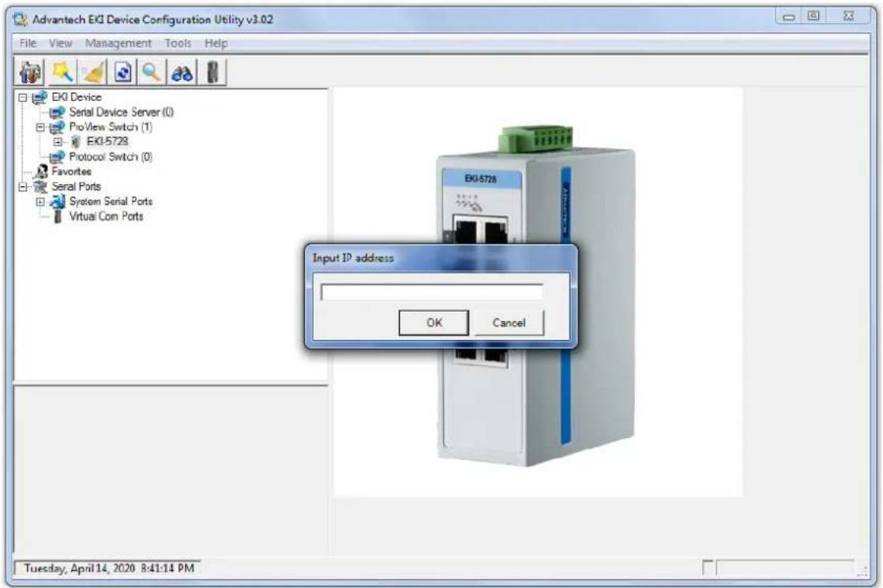Viewport: 883px width, 588px height.
Task: Select the Serial Device Server (0) row
Action: pos(121,112)
